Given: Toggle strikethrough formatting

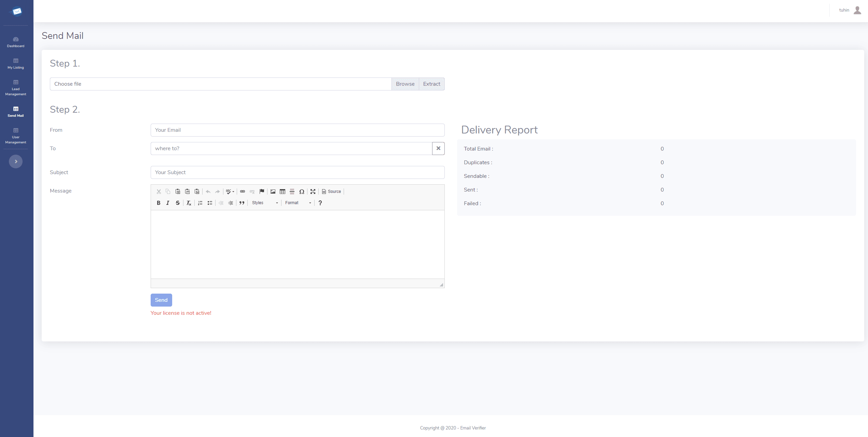Looking at the screenshot, I should tap(178, 203).
